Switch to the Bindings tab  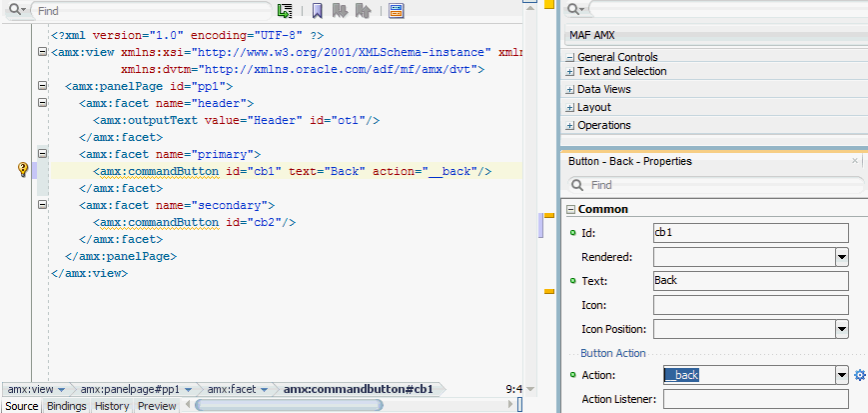67,406
